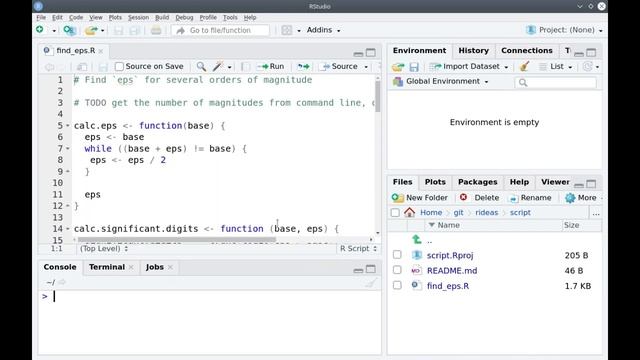640x360 pixels.
Task: Open the new project icon in main toolbar
Action: [69, 30]
